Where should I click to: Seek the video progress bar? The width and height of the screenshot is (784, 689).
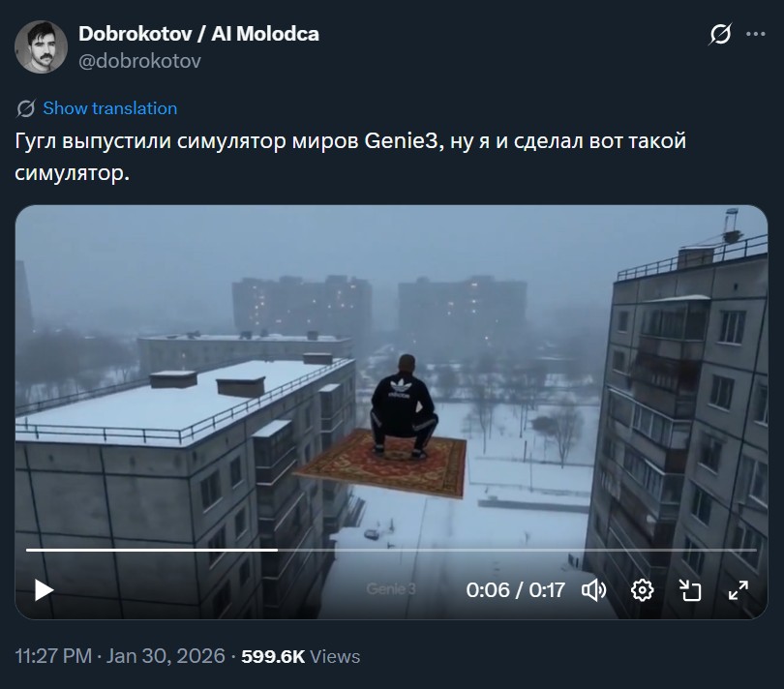point(391,550)
